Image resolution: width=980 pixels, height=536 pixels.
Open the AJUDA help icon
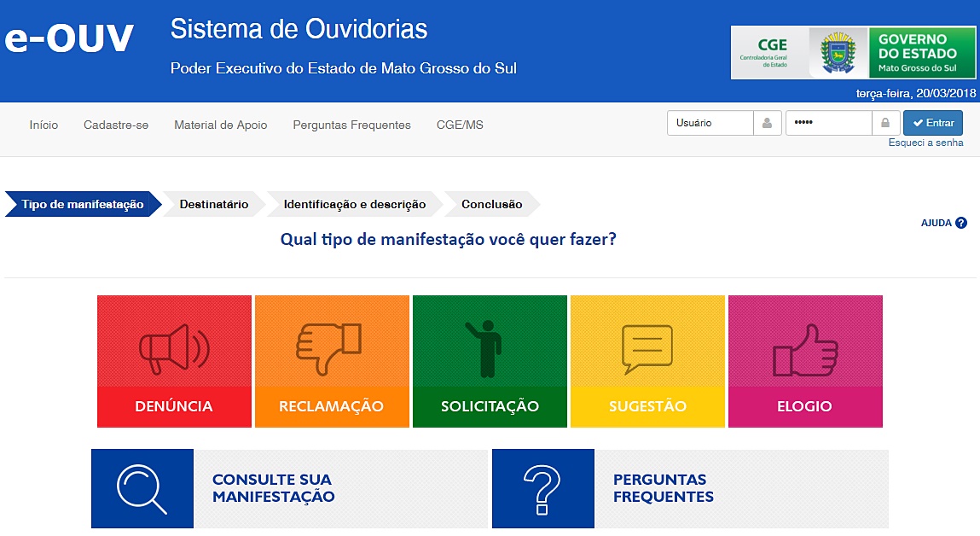(961, 223)
